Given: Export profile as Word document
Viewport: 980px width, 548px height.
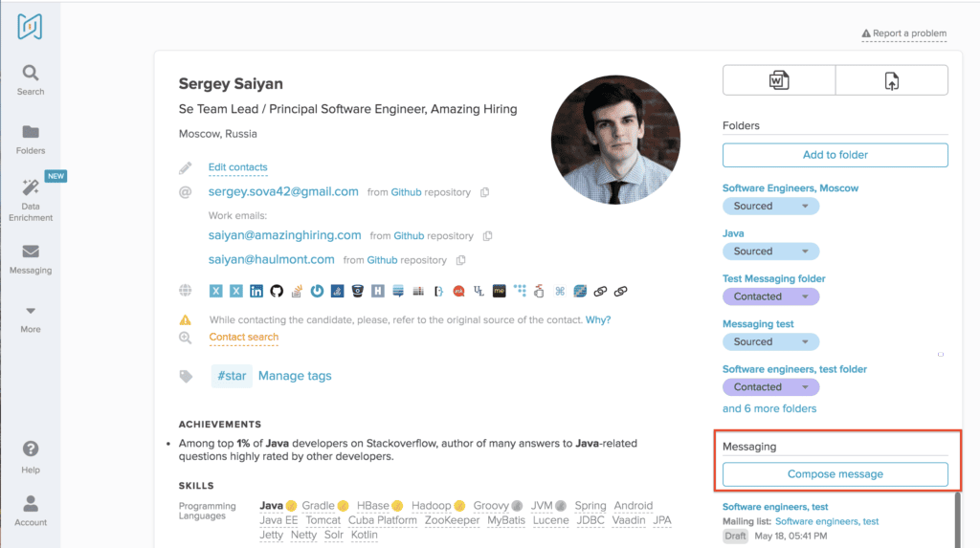Looking at the screenshot, I should [x=779, y=80].
